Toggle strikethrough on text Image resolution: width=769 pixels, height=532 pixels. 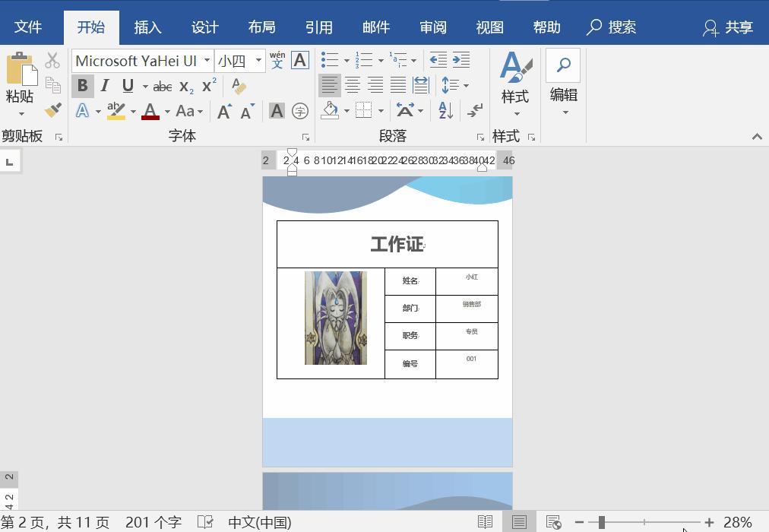162,86
